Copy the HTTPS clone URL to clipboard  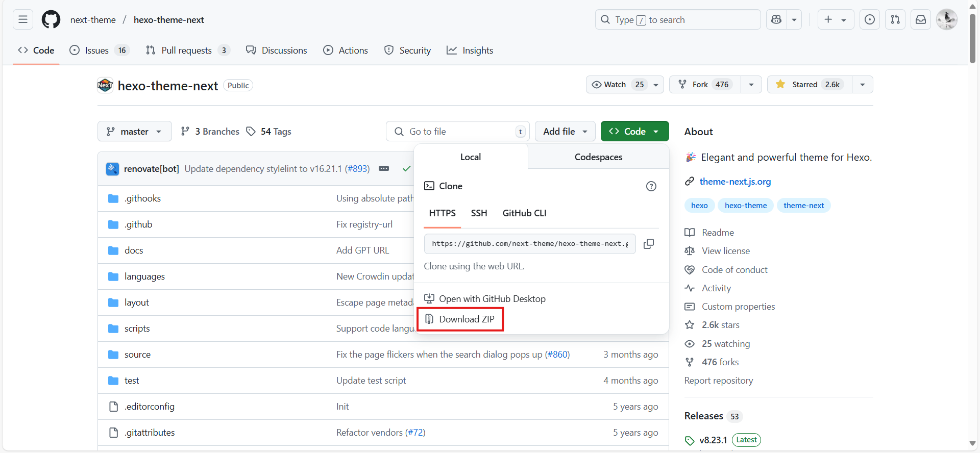coord(649,244)
